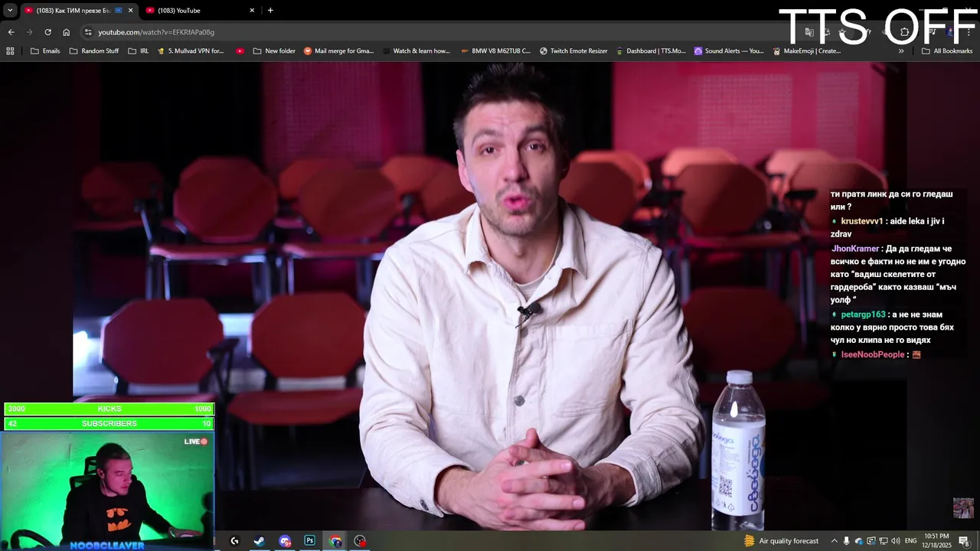Click the microphone tray icon
This screenshot has width=980, height=551.
click(x=847, y=541)
